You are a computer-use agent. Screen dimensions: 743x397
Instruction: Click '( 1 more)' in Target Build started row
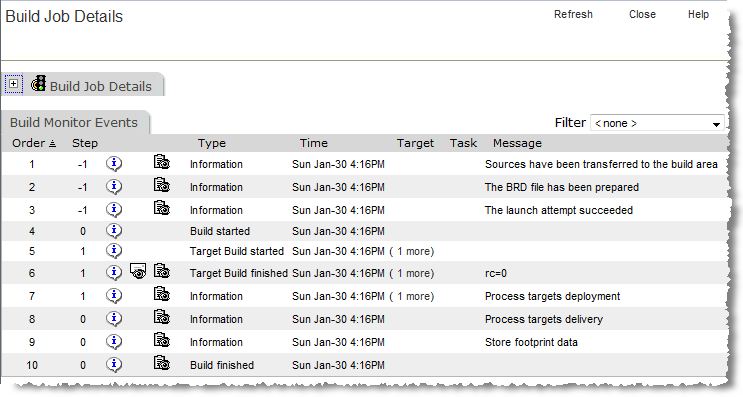tap(412, 251)
